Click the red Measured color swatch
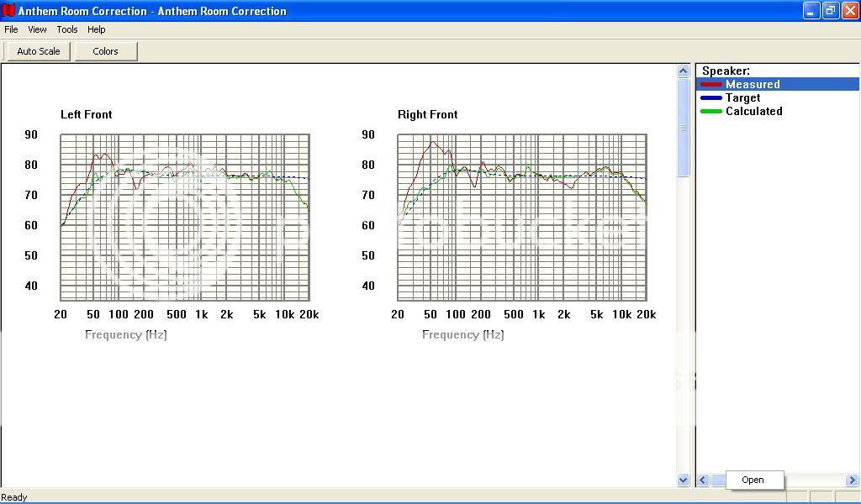The image size is (861, 504). (x=711, y=85)
